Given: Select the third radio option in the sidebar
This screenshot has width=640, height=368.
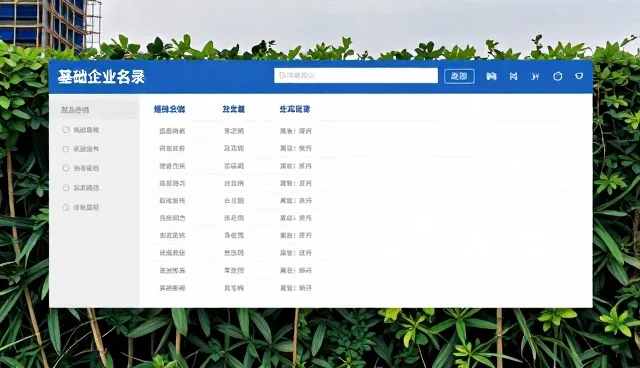Looking at the screenshot, I should click(x=66, y=168).
